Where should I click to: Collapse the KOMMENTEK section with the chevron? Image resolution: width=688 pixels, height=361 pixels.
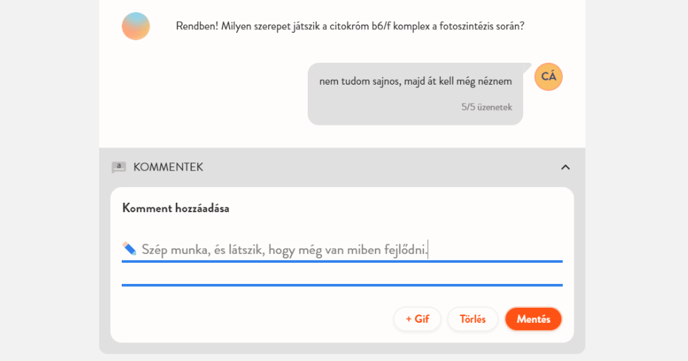pos(565,167)
